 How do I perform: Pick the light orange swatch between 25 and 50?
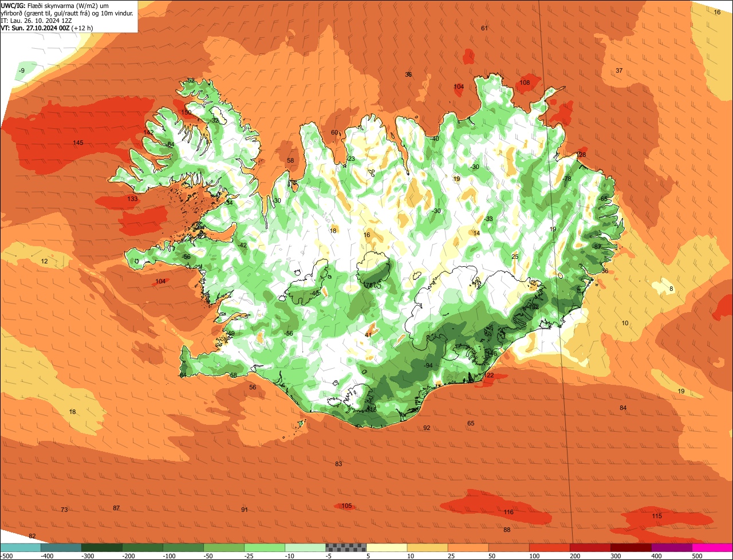(468, 547)
